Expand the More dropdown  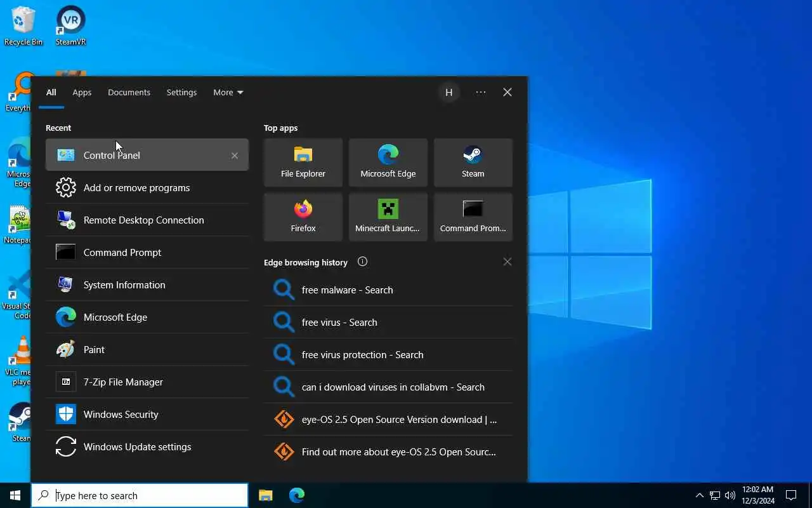pyautogui.click(x=228, y=92)
